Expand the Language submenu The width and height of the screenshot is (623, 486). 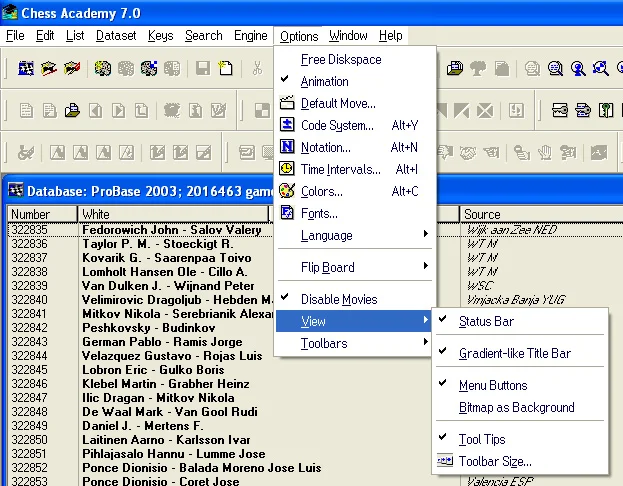pyautogui.click(x=354, y=235)
